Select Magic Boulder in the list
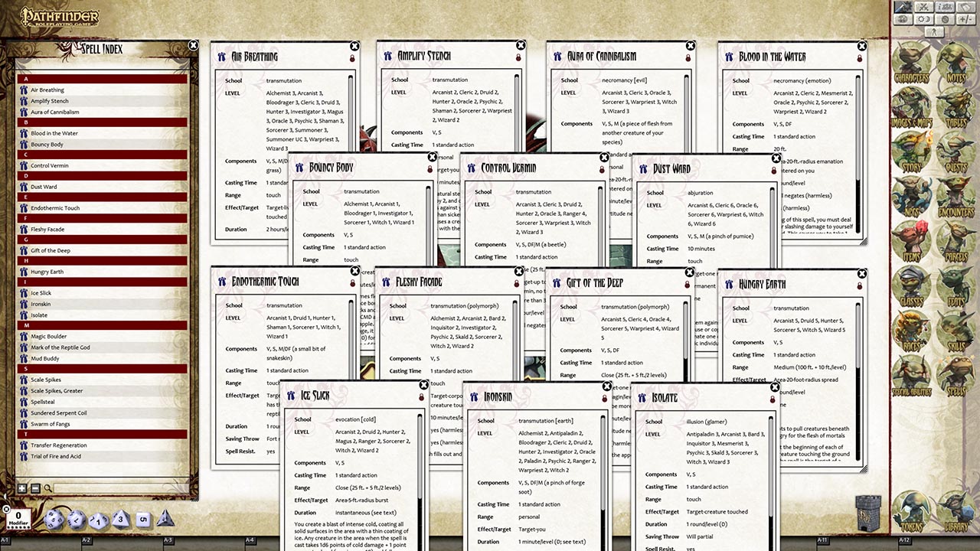Viewport: 980px width, 551px height. tap(102, 337)
